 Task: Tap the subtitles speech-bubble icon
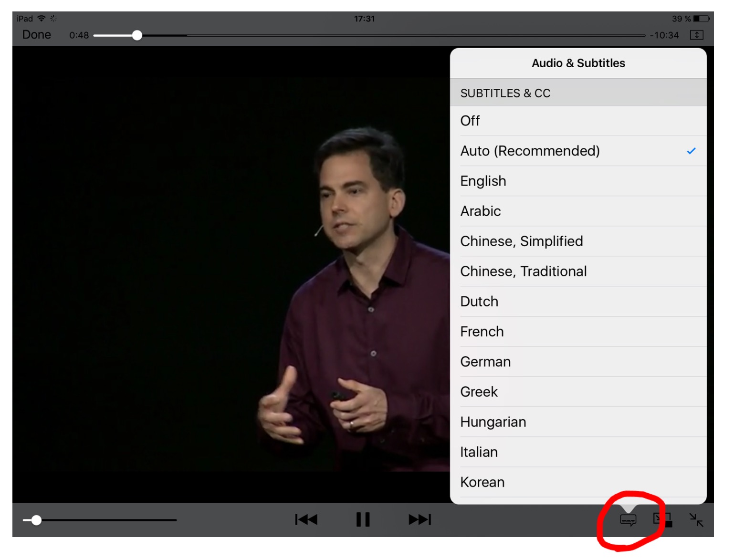(628, 520)
